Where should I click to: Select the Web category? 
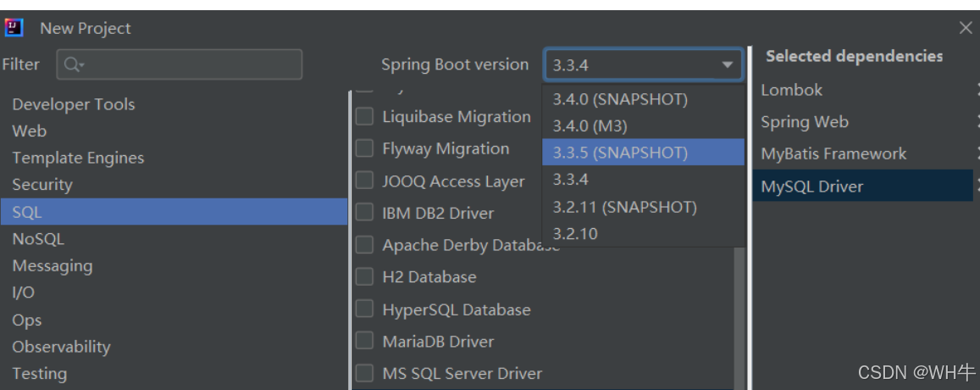click(x=174, y=131)
